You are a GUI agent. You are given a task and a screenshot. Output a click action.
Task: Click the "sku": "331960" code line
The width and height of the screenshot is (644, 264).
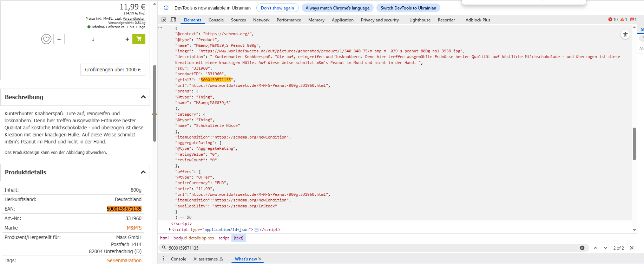(193, 68)
